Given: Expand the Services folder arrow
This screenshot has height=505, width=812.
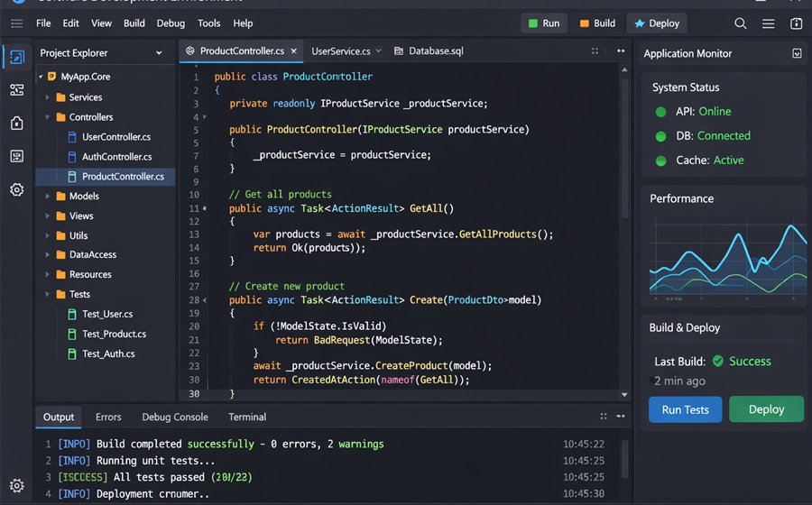Looking at the screenshot, I should coord(47,97).
